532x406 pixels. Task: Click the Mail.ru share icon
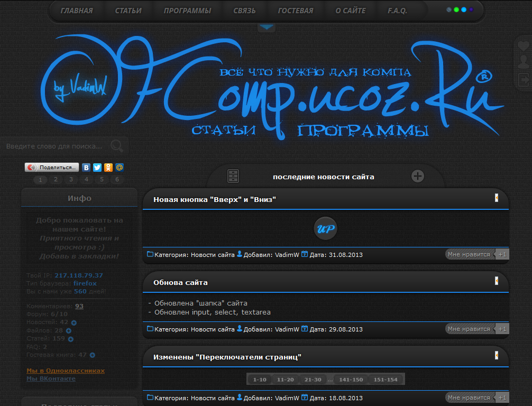pyautogui.click(x=120, y=168)
